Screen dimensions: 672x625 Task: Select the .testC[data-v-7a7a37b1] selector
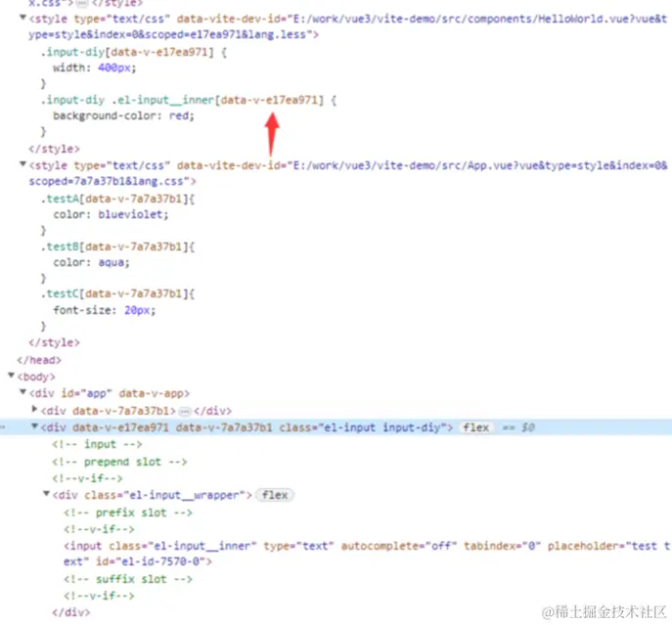coord(117,294)
